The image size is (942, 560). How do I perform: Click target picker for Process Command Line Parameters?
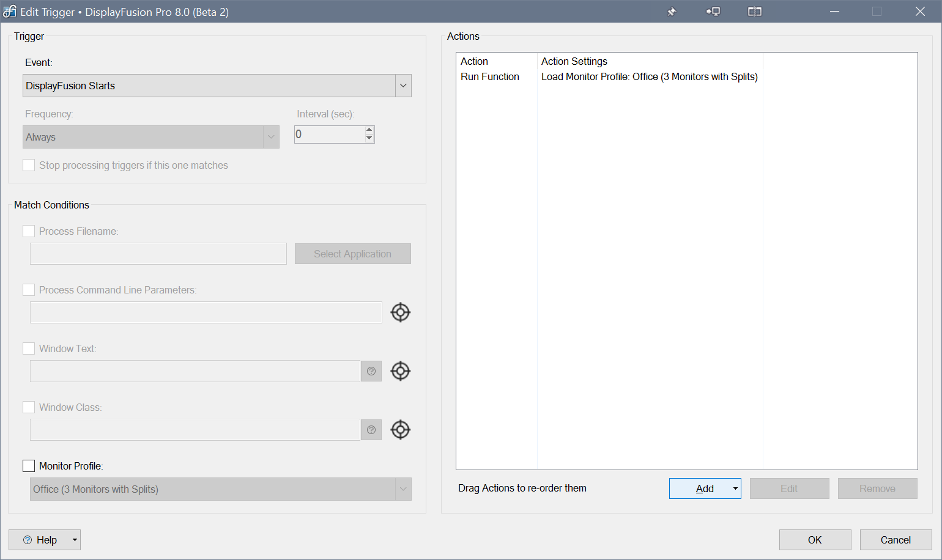click(x=401, y=312)
